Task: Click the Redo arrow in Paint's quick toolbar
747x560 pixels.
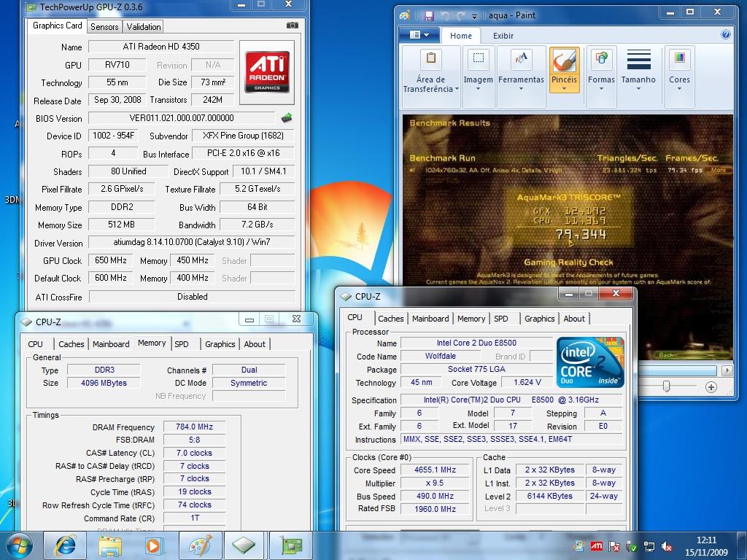Action: tap(460, 16)
